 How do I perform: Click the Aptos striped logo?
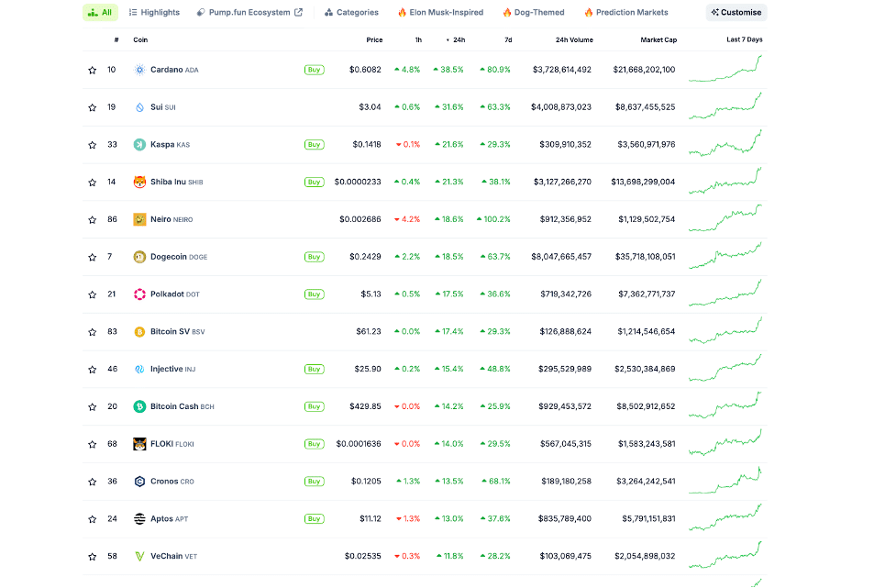pos(139,519)
